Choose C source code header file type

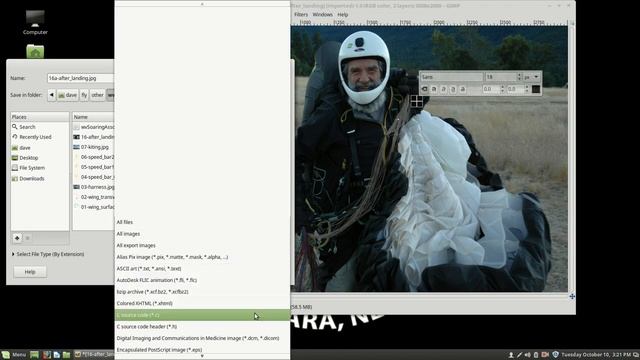[x=202, y=327]
